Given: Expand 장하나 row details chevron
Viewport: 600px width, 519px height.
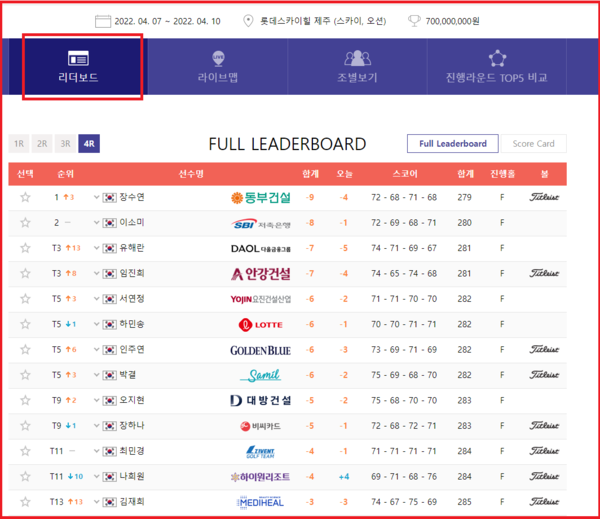Looking at the screenshot, I should 96,426.
